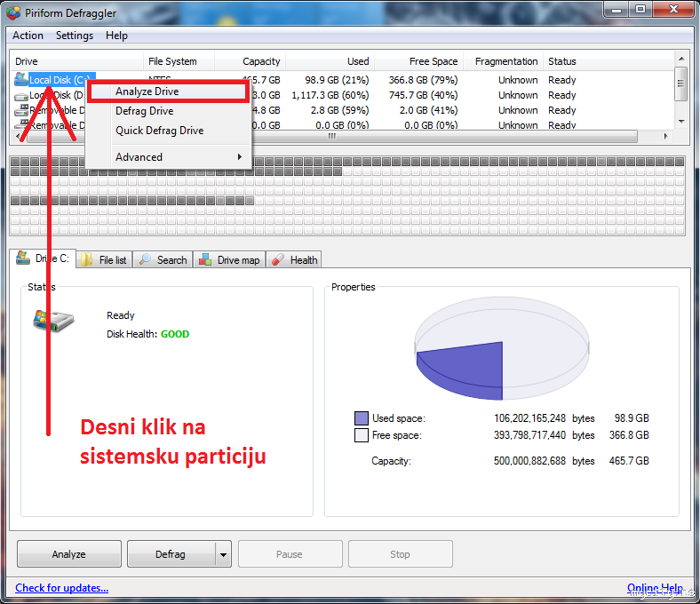Screen dimensions: 700x604
Task: Expand the Advanced submenu
Action: [168, 157]
